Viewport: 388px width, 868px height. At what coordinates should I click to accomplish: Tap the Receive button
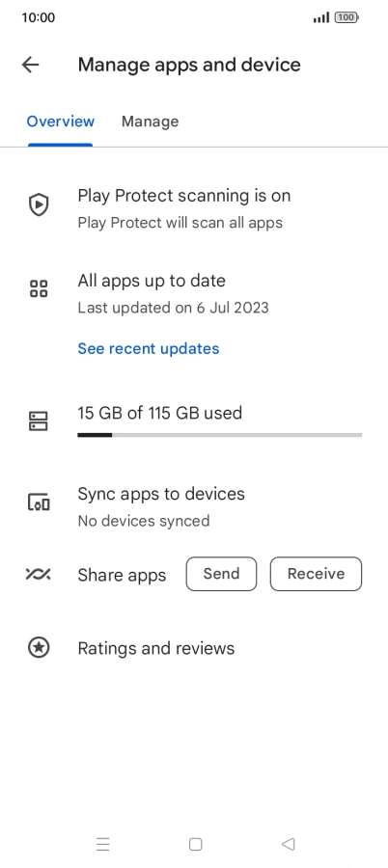tap(316, 574)
